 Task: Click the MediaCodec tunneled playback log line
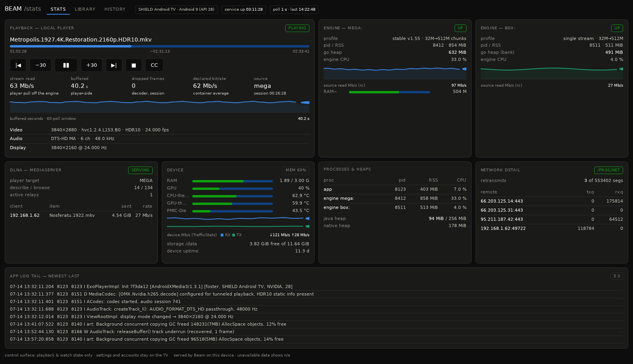[316, 294]
